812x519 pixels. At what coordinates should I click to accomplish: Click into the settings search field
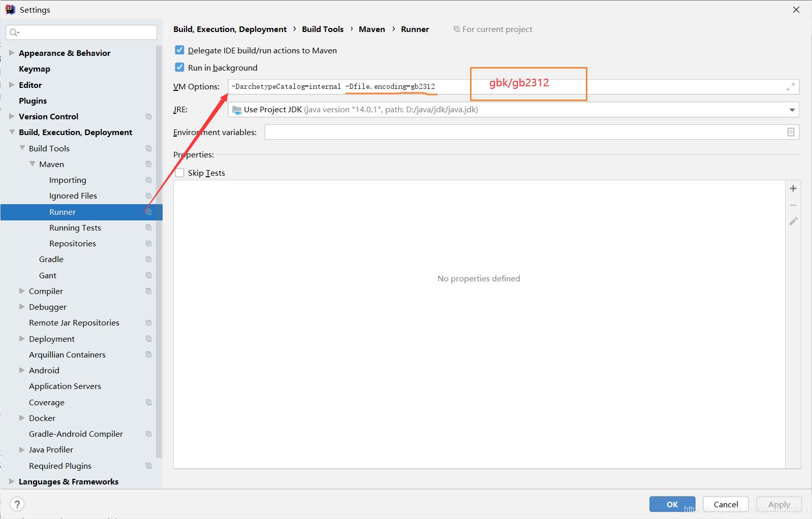[x=81, y=33]
